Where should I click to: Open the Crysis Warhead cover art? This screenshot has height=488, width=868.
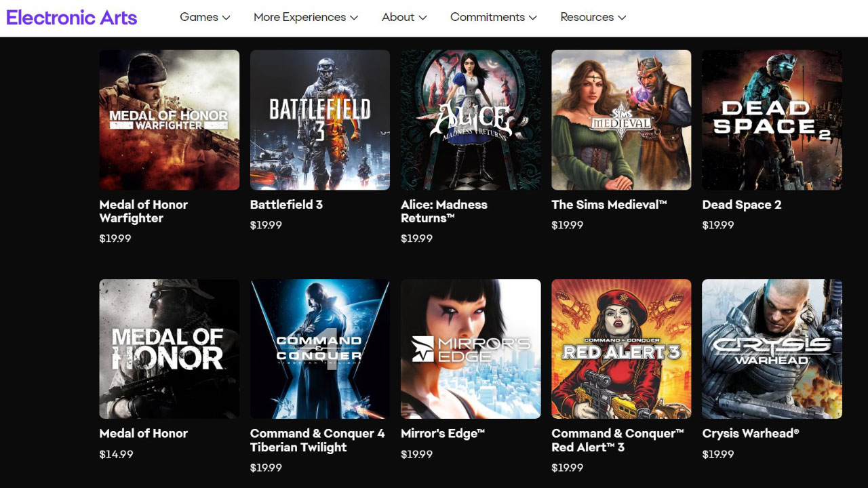tap(772, 349)
